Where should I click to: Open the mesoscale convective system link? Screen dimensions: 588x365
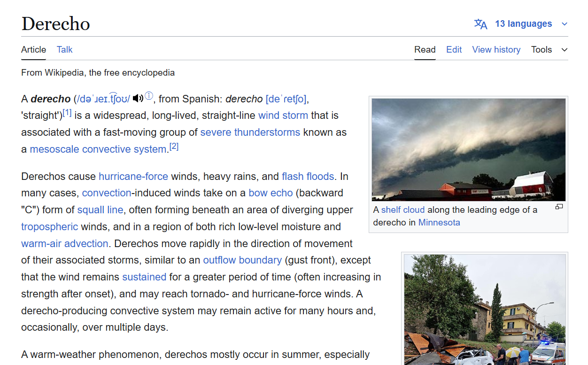pos(98,149)
